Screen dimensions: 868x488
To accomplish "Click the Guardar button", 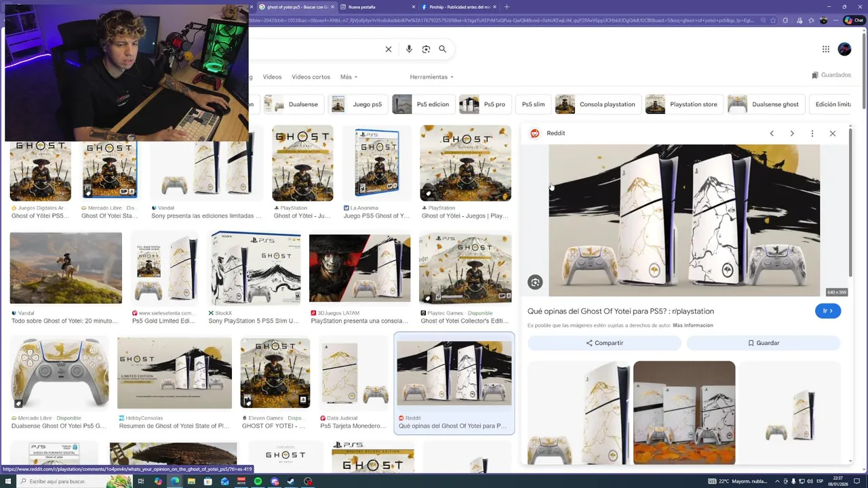I will click(x=764, y=343).
